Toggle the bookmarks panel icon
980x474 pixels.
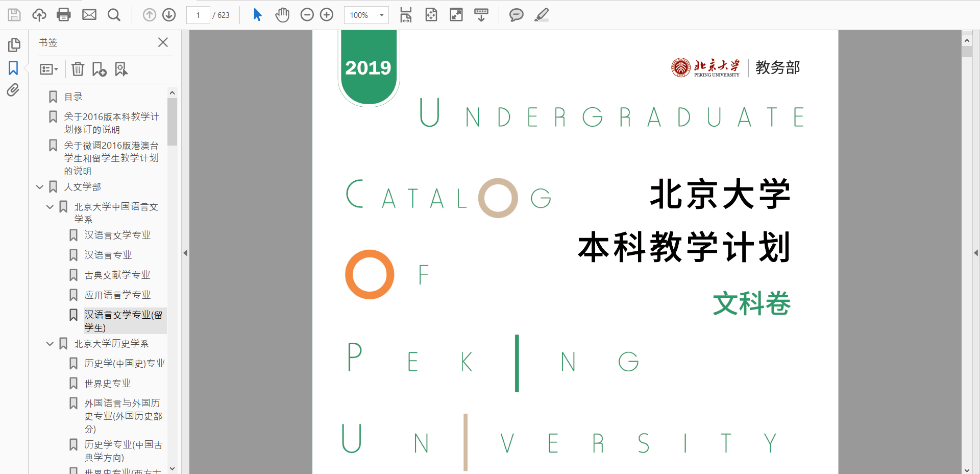13,68
